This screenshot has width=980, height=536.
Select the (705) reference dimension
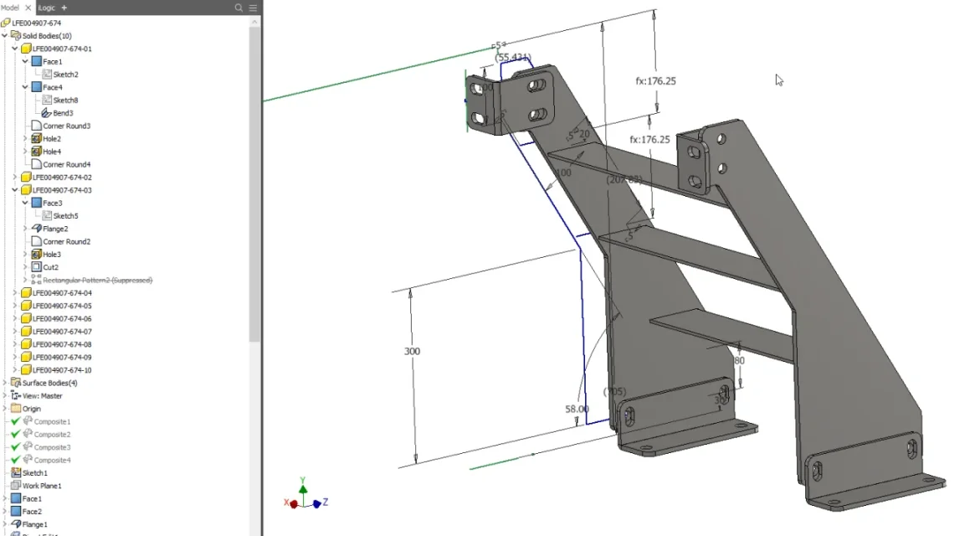[x=614, y=391]
